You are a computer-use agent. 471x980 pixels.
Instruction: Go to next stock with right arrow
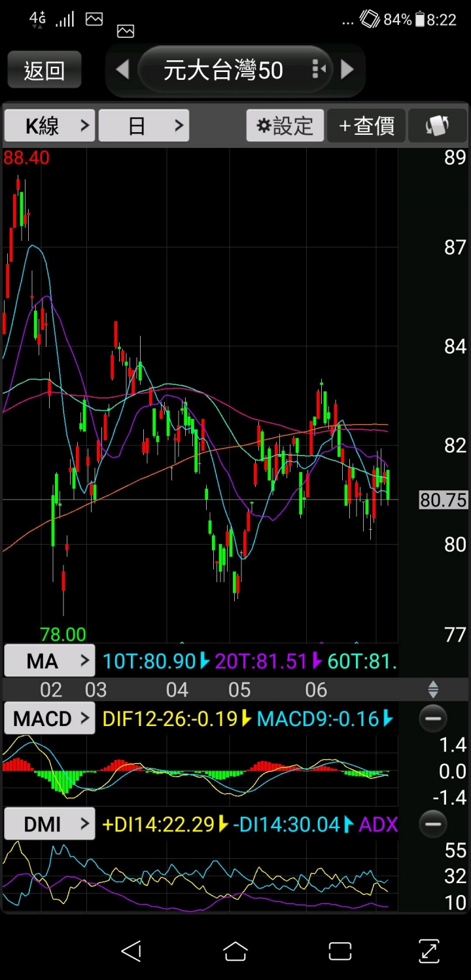348,69
